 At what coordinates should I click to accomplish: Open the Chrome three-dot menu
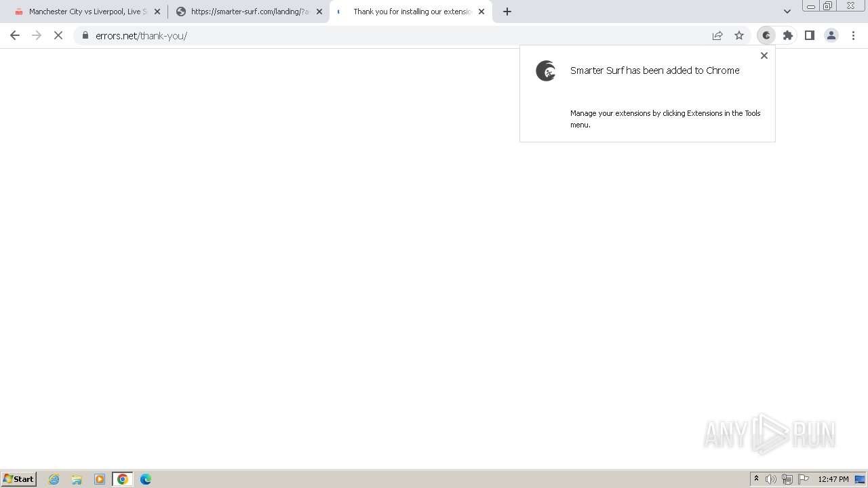853,35
